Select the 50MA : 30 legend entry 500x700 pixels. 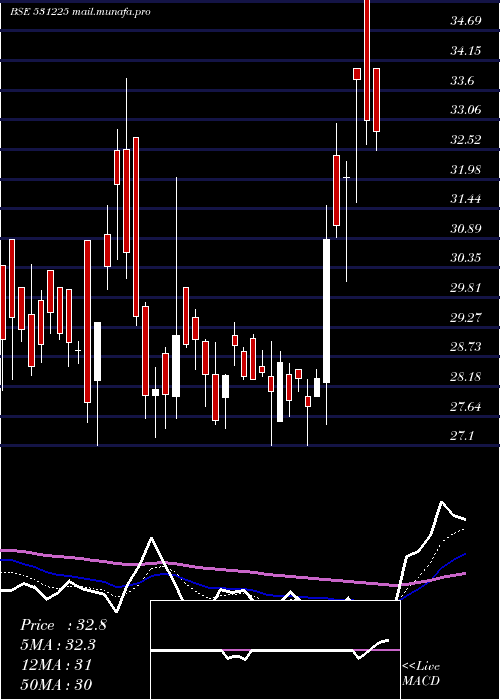pyautogui.click(x=56, y=684)
